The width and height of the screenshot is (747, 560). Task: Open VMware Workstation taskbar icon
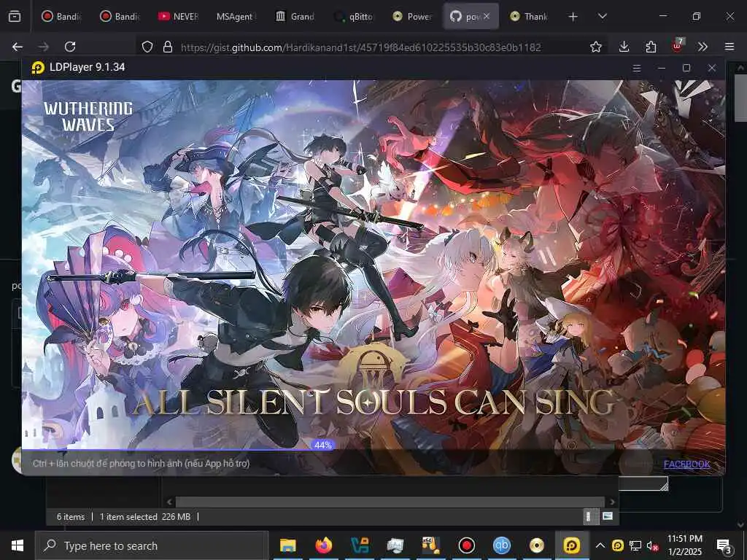click(359, 545)
